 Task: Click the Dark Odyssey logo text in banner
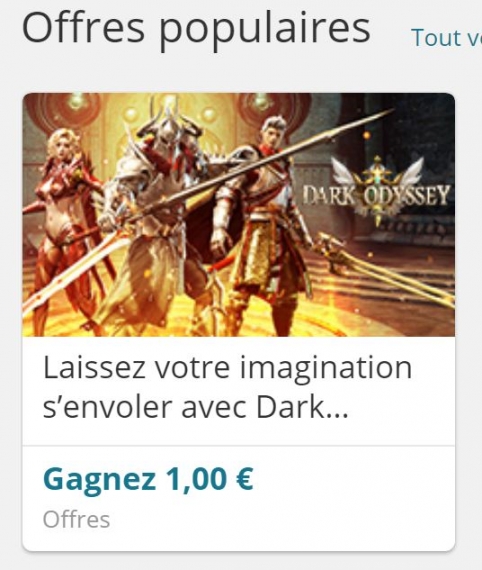tap(377, 197)
